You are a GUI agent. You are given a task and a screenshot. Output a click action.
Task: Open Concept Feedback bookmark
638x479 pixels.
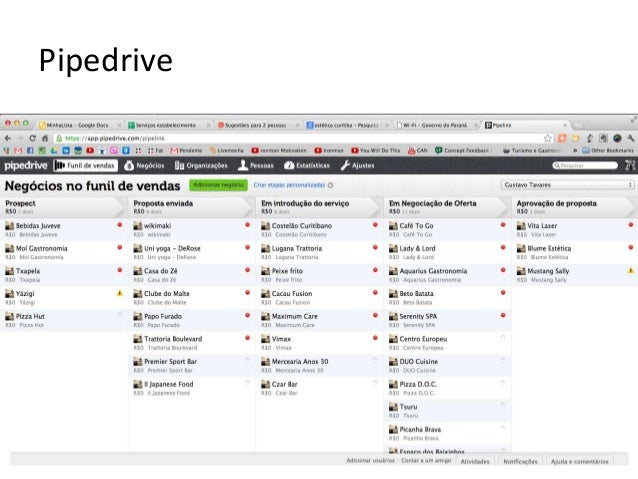tap(462, 151)
